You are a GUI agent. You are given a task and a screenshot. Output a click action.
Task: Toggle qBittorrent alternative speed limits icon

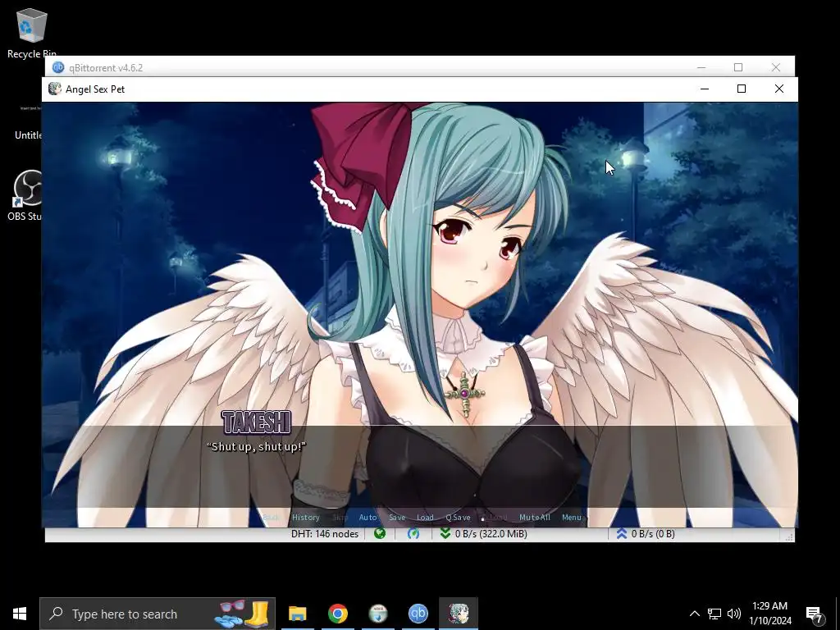click(x=413, y=533)
